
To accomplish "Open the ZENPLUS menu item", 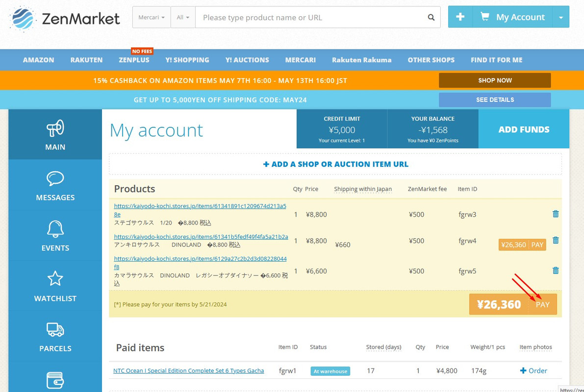I will pos(134,60).
